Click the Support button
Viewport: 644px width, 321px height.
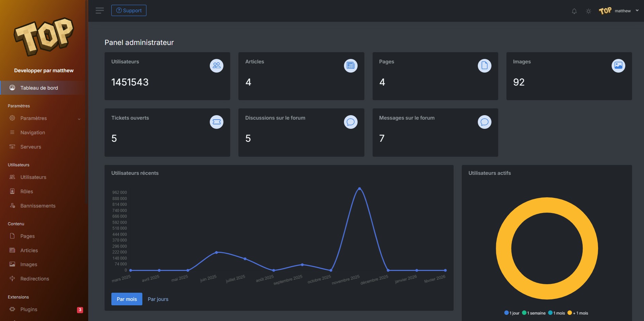pos(129,10)
